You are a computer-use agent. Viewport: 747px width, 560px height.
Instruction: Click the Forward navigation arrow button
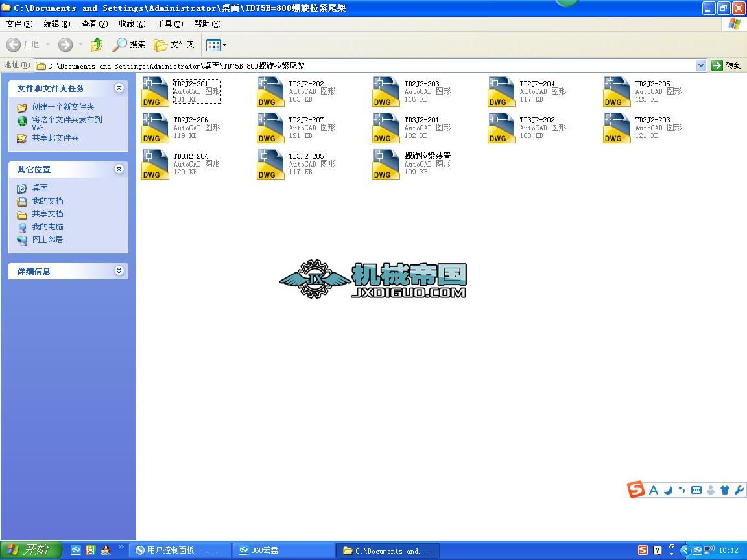tap(65, 45)
